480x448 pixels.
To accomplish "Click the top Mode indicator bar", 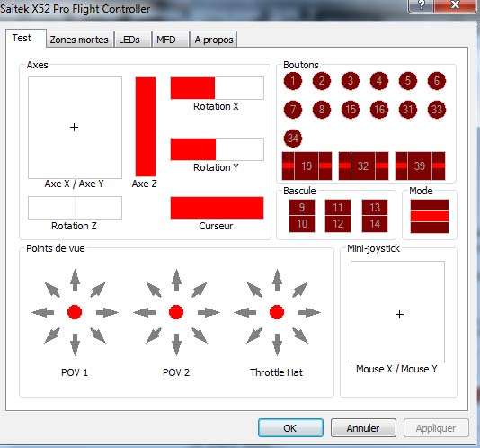I will 430,205.
